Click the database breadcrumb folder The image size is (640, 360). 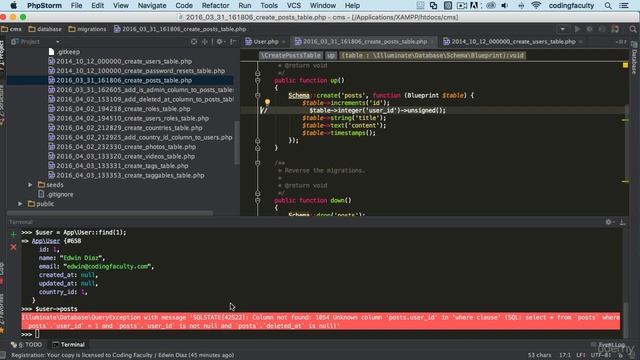pos(45,29)
